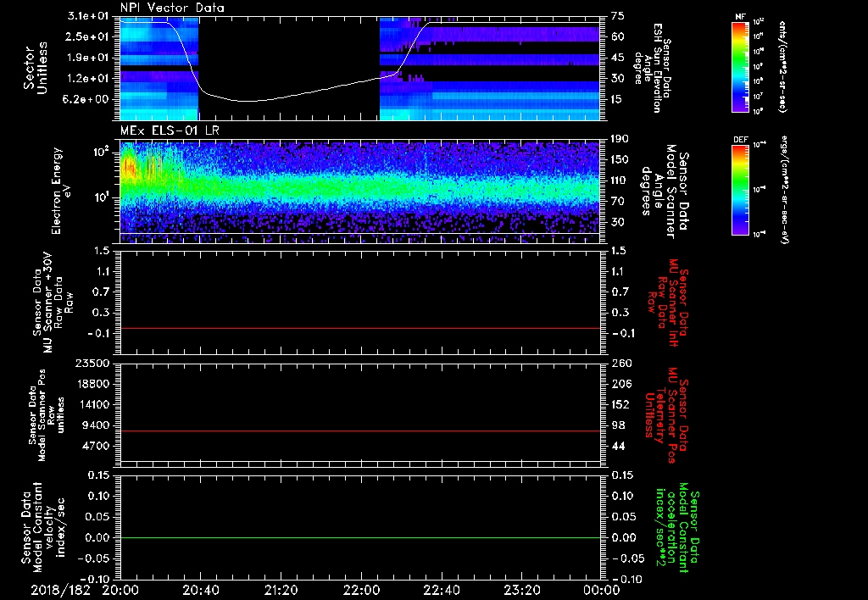
Task: Click the 23500 scanner position tick
Action: pyautogui.click(x=93, y=363)
